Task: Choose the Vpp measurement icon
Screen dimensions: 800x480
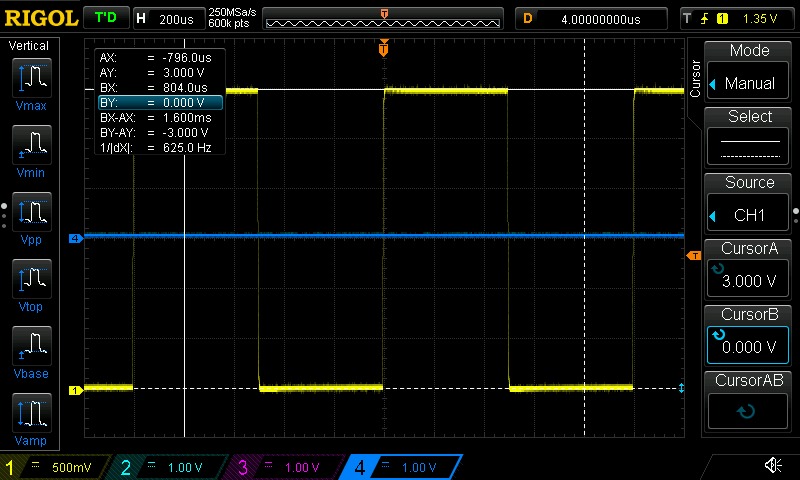Action: click(x=33, y=219)
